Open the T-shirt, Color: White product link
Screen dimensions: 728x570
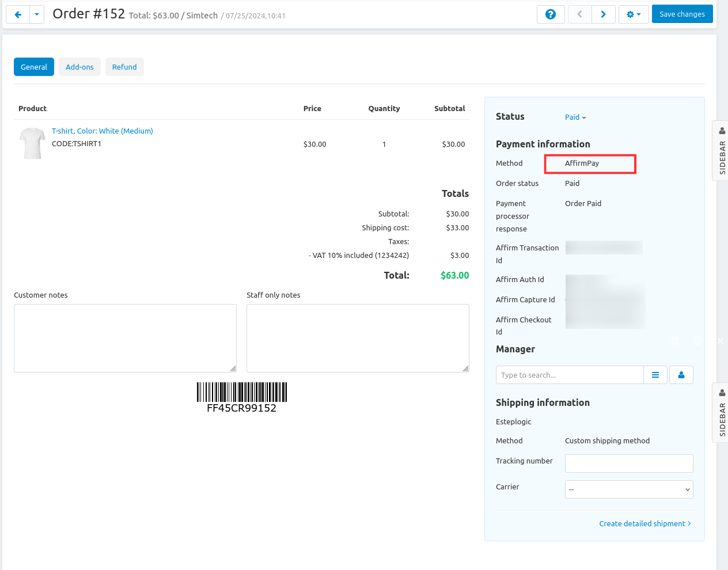(x=103, y=131)
